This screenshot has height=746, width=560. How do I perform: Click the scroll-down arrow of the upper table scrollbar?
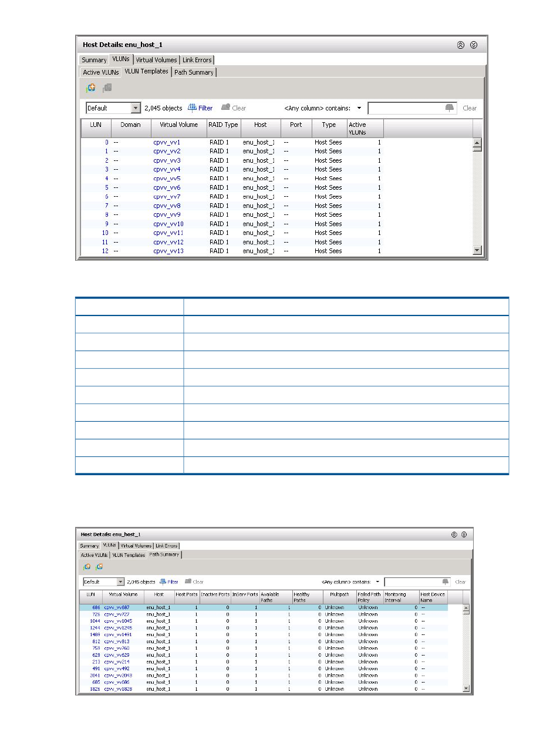(x=477, y=250)
